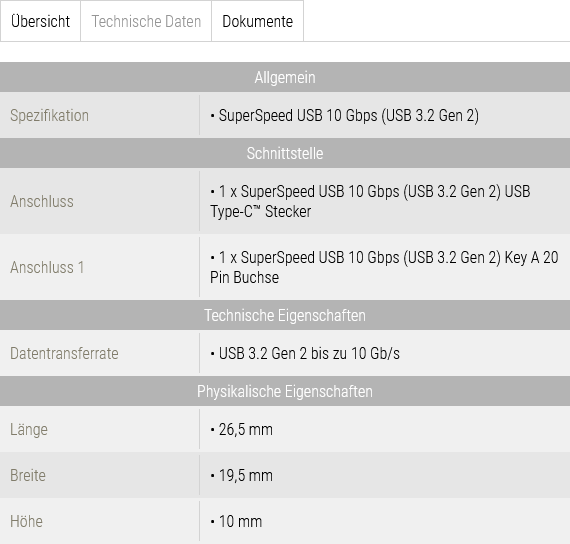Click the Technische Eigenschaften header
Viewport: 570px width, 544px height.
(x=285, y=315)
